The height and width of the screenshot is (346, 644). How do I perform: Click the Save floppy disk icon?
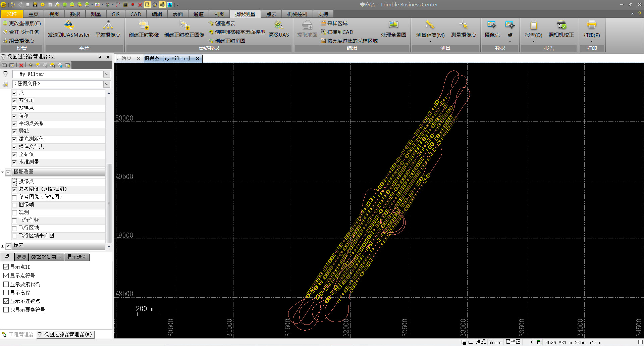pyautogui.click(x=35, y=5)
